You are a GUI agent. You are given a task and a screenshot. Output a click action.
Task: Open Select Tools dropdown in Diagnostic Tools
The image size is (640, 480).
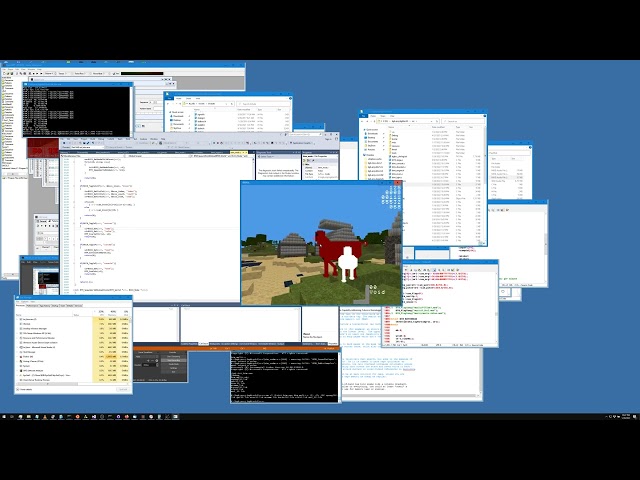click(x=266, y=156)
